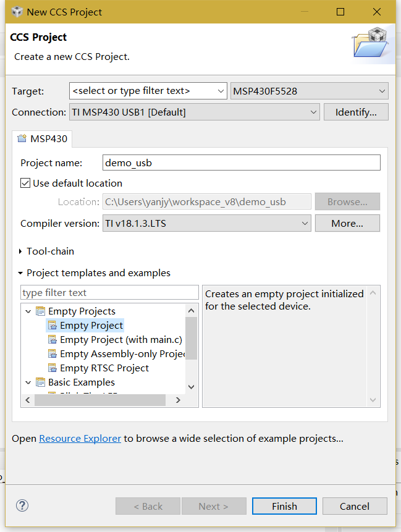Collapse the Basic Examples tree node

click(x=27, y=382)
